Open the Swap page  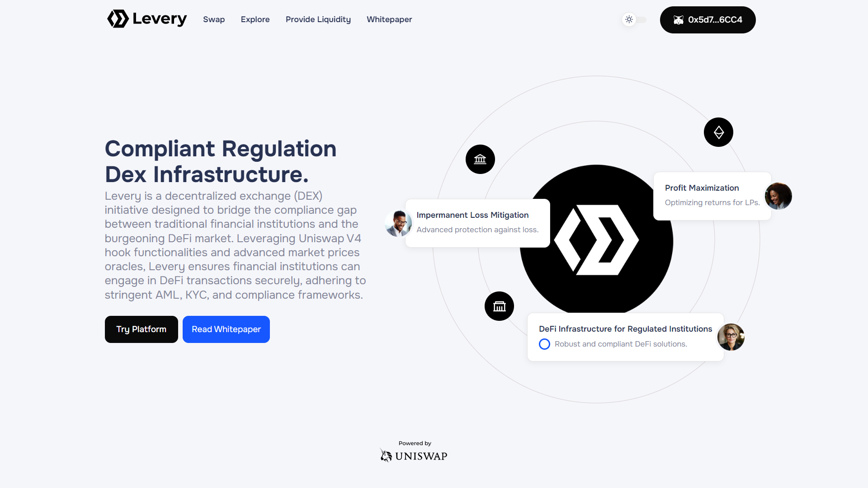click(x=213, y=19)
